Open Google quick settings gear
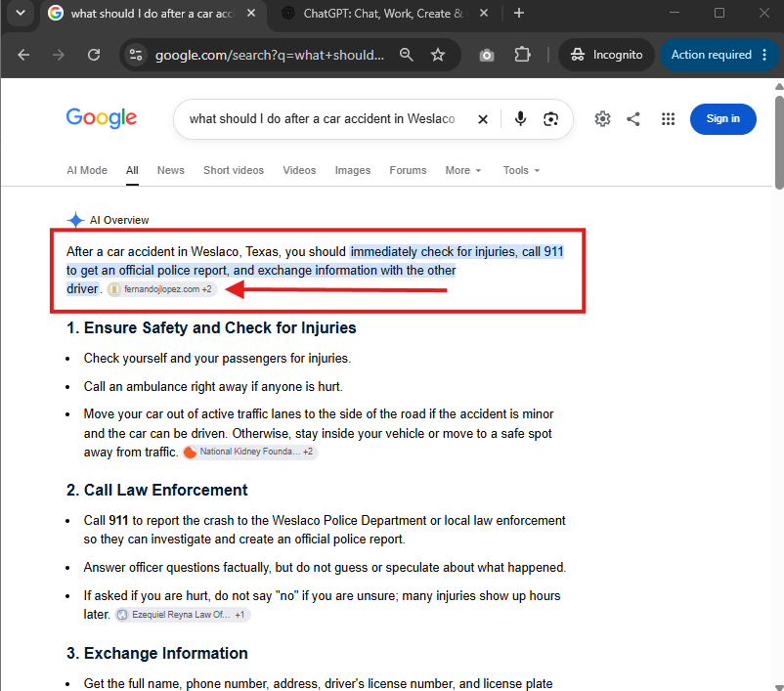784x691 pixels. (602, 119)
